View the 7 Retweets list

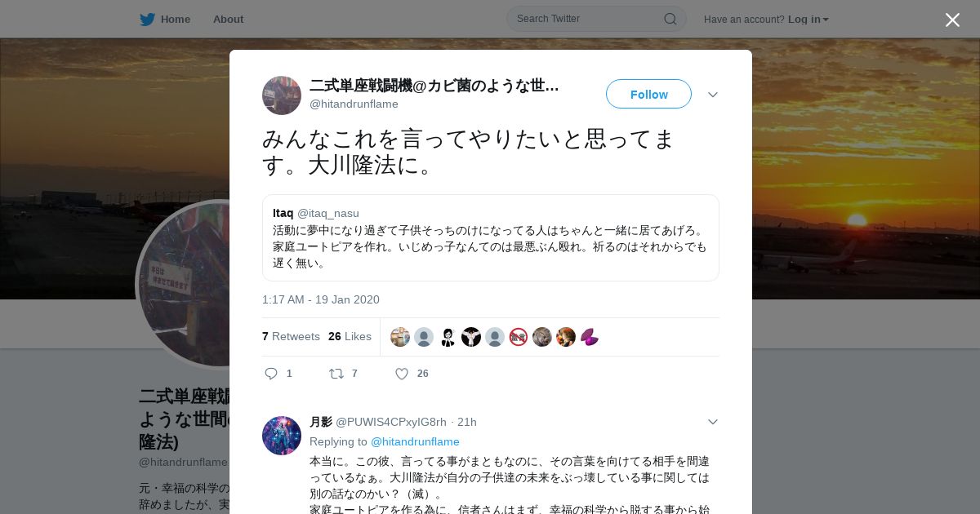pyautogui.click(x=291, y=336)
